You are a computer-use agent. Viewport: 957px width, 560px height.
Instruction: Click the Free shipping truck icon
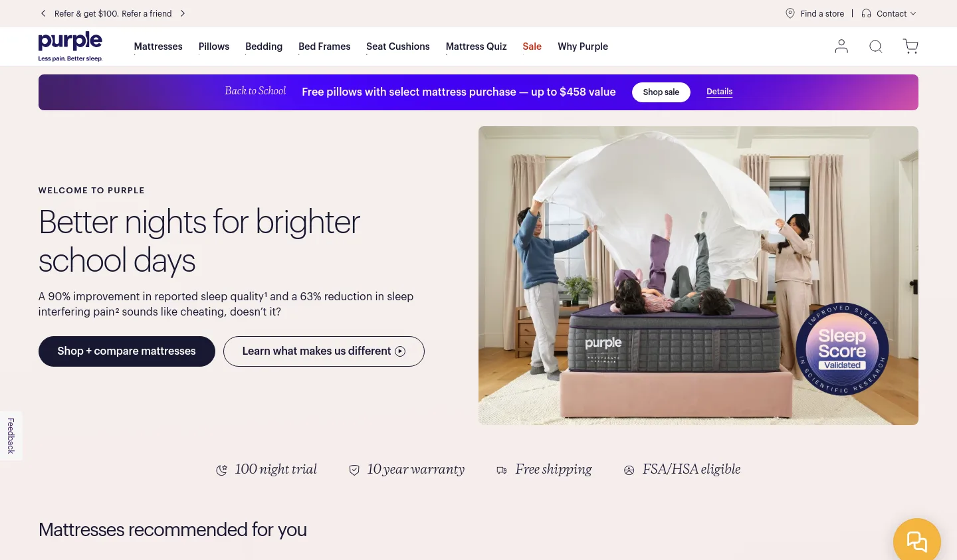coord(502,470)
